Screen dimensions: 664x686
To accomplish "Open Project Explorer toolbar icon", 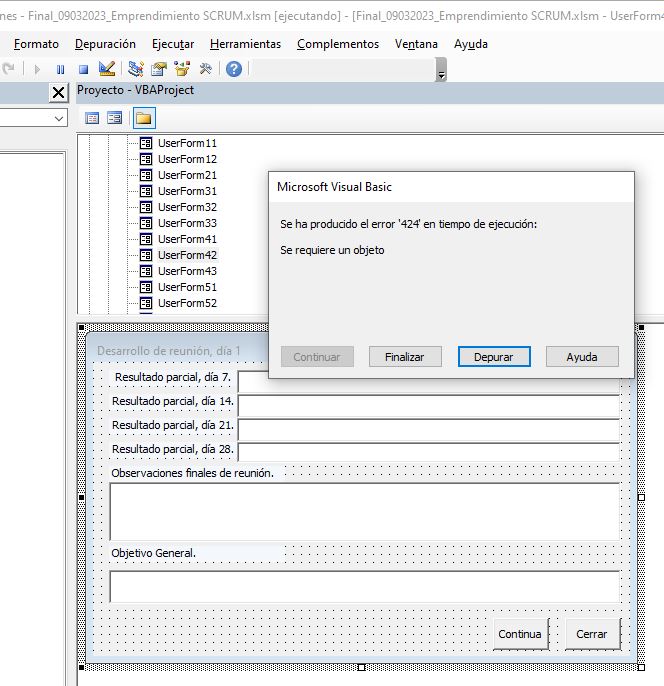I will (x=136, y=69).
